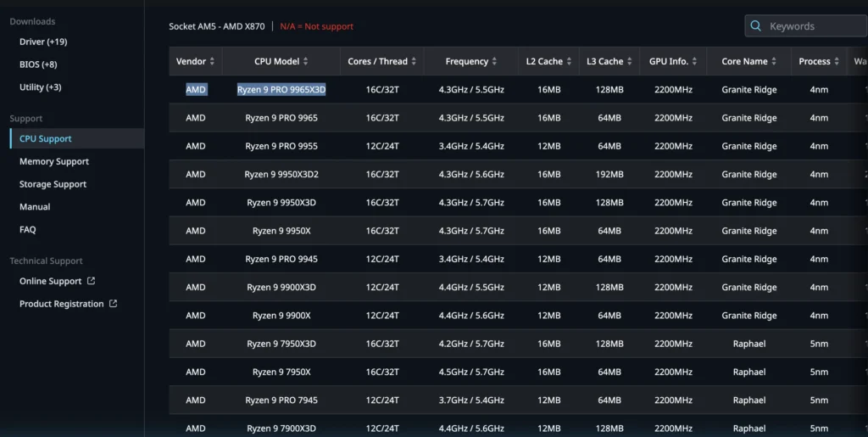Open the BIOS (+8) downloads
The height and width of the screenshot is (437, 868).
38,64
